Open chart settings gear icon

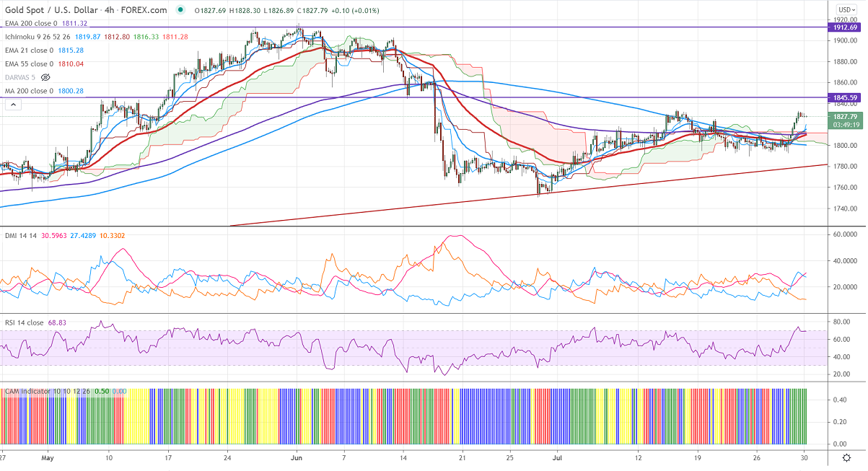[x=847, y=458]
